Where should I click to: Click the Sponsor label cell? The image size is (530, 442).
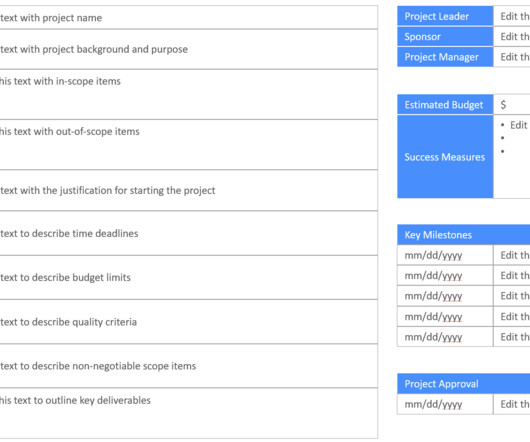pyautogui.click(x=445, y=36)
